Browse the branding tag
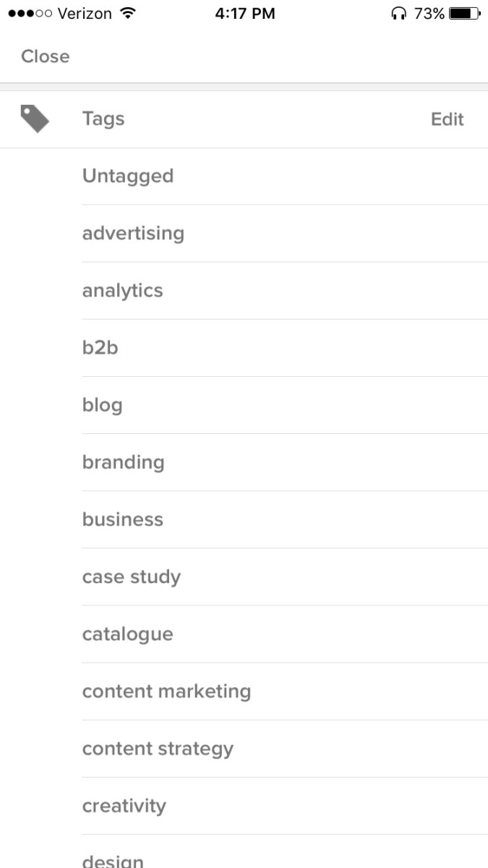488x868 pixels. tap(123, 461)
